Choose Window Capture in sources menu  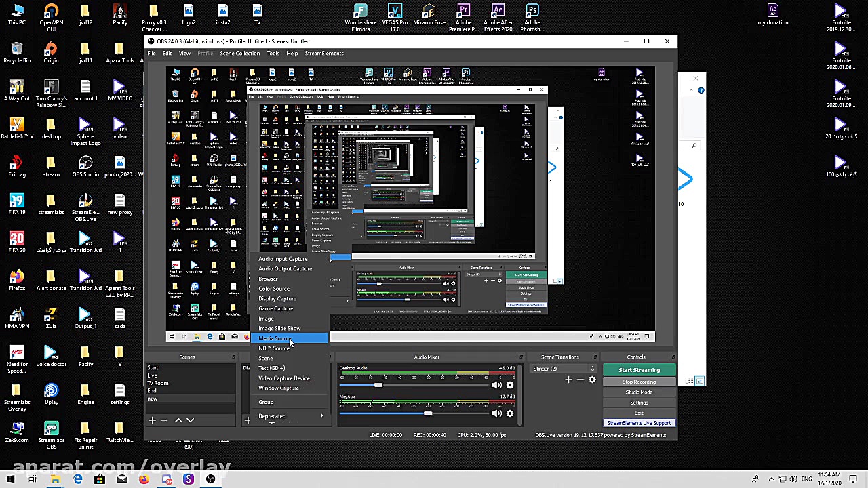click(279, 388)
